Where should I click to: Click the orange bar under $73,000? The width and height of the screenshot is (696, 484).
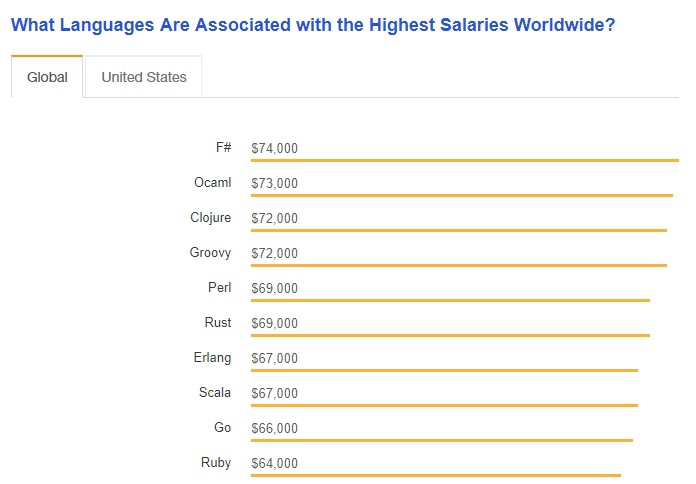[x=461, y=195]
